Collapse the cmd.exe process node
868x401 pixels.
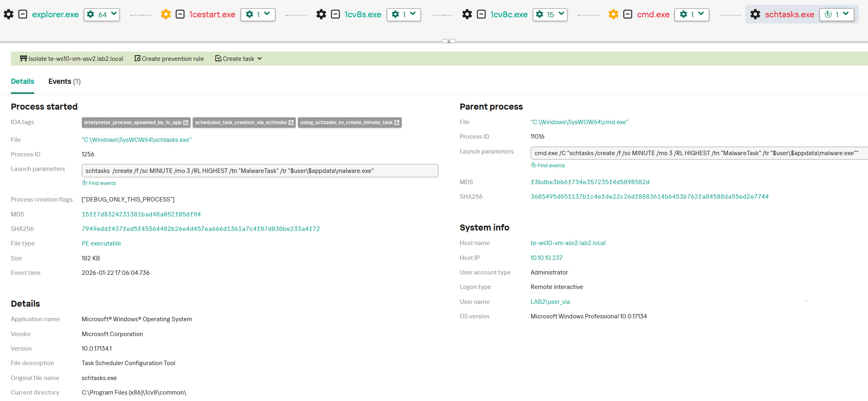[627, 15]
